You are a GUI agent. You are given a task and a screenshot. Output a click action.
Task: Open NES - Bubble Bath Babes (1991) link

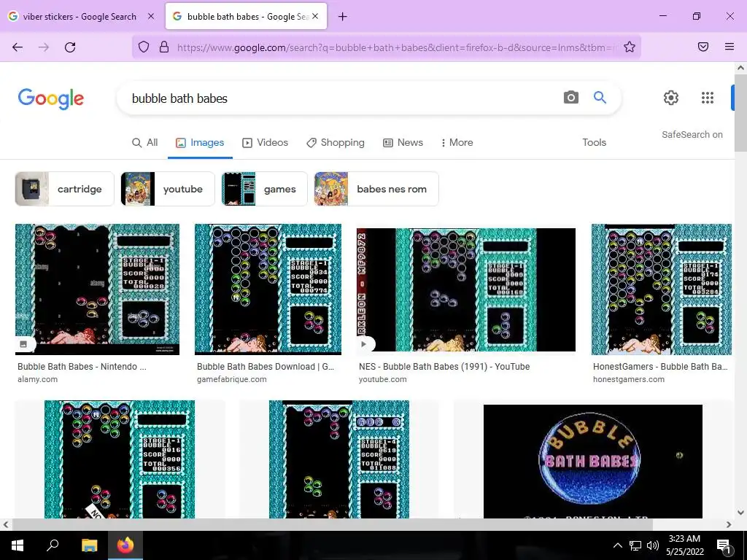coord(444,367)
